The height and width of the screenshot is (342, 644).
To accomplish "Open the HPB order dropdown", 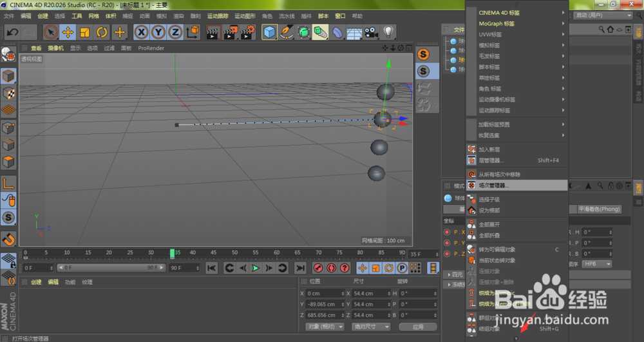I will [x=596, y=263].
